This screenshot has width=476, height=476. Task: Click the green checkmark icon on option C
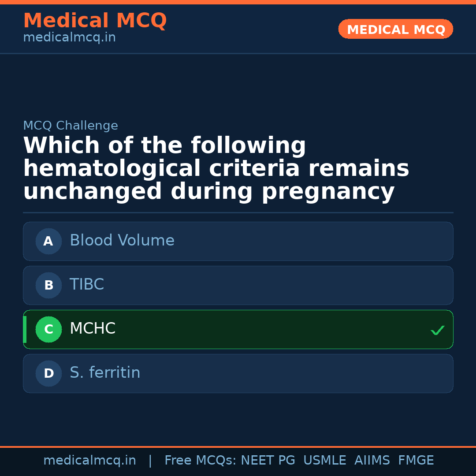pyautogui.click(x=437, y=330)
